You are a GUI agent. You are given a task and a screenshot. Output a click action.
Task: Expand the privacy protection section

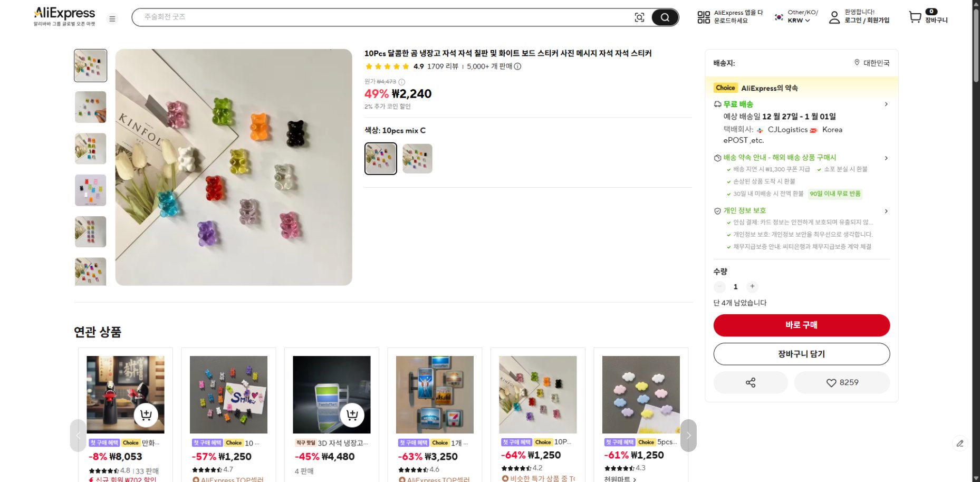[x=886, y=211]
